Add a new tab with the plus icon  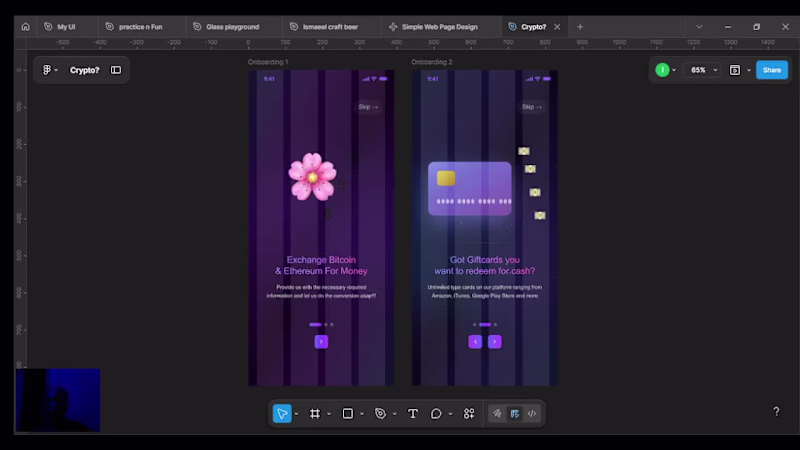[x=580, y=27]
